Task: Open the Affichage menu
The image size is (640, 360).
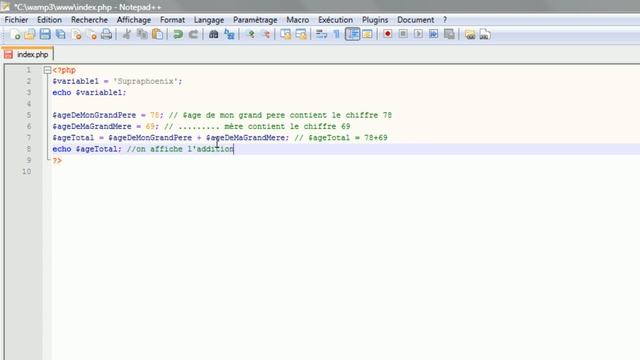Action: point(134,20)
